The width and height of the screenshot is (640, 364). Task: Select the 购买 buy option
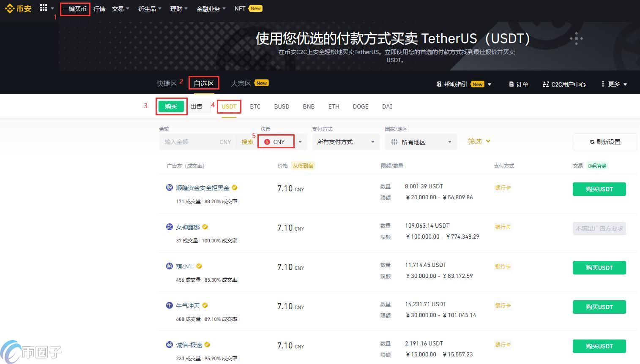coord(171,106)
